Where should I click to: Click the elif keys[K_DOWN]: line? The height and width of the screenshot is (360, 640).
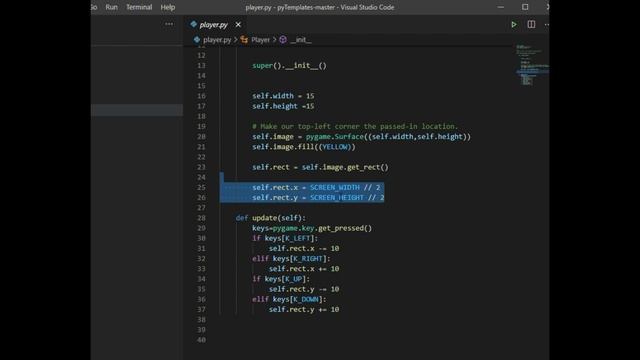point(289,300)
